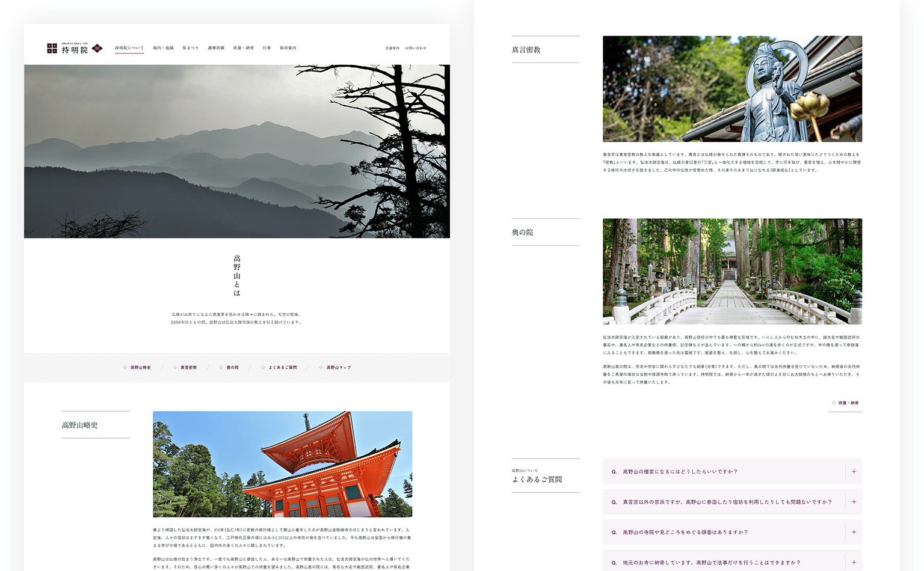The height and width of the screenshot is (571, 924).
Task: Open the お問い合わせ contact link
Action: [416, 48]
